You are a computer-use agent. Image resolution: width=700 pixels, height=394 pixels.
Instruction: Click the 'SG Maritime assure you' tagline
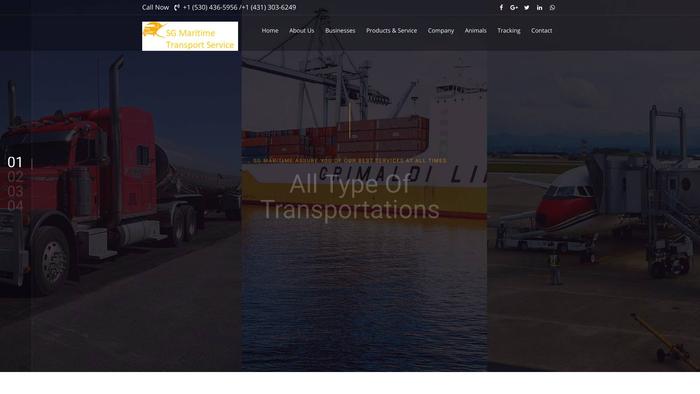pos(350,161)
